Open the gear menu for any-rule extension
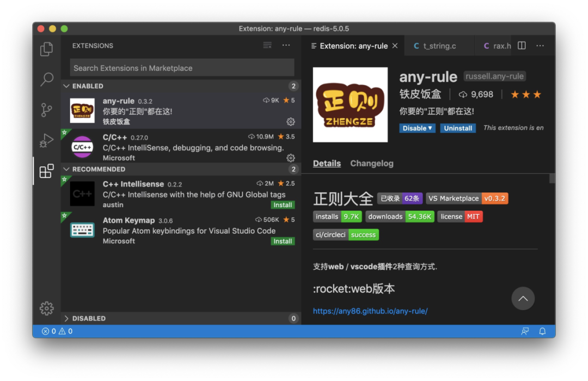This screenshot has height=381, width=588. 291,122
